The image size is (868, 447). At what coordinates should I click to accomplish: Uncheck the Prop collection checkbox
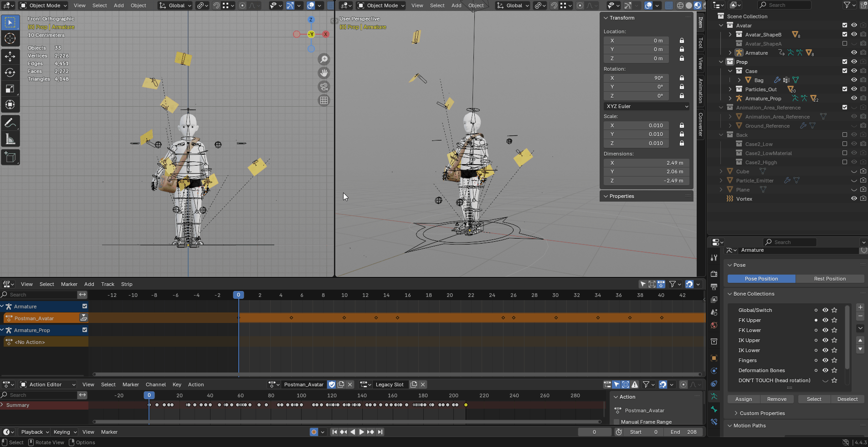click(845, 62)
